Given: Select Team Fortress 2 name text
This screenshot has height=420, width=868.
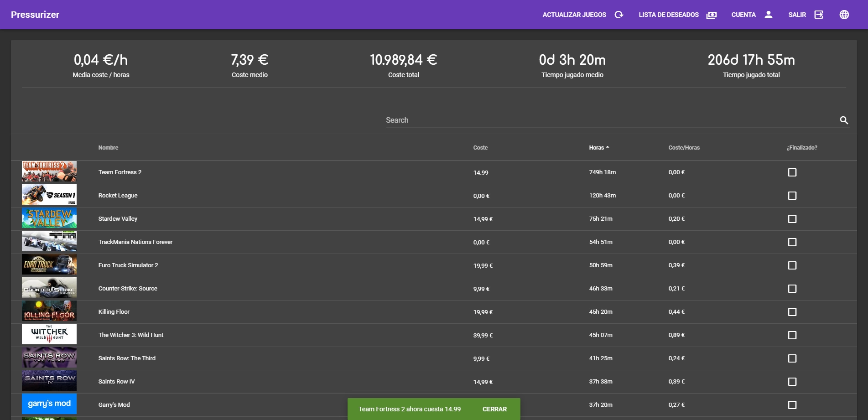Looking at the screenshot, I should (120, 172).
